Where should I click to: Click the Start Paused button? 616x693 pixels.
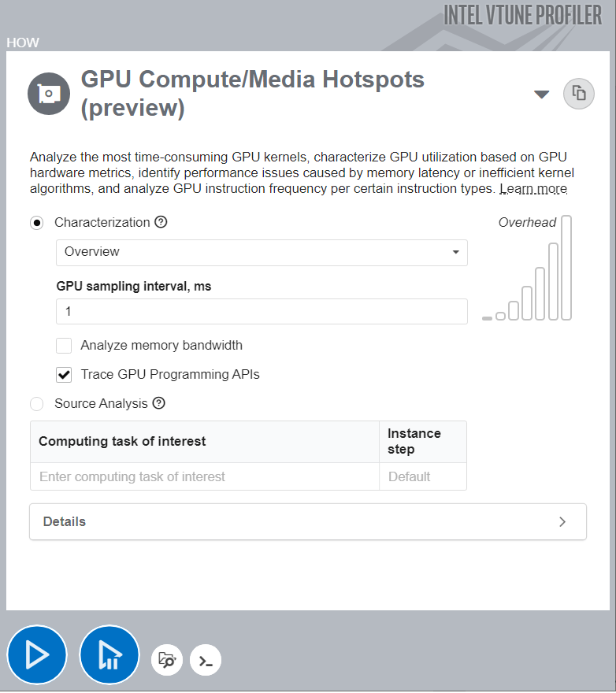[109, 655]
